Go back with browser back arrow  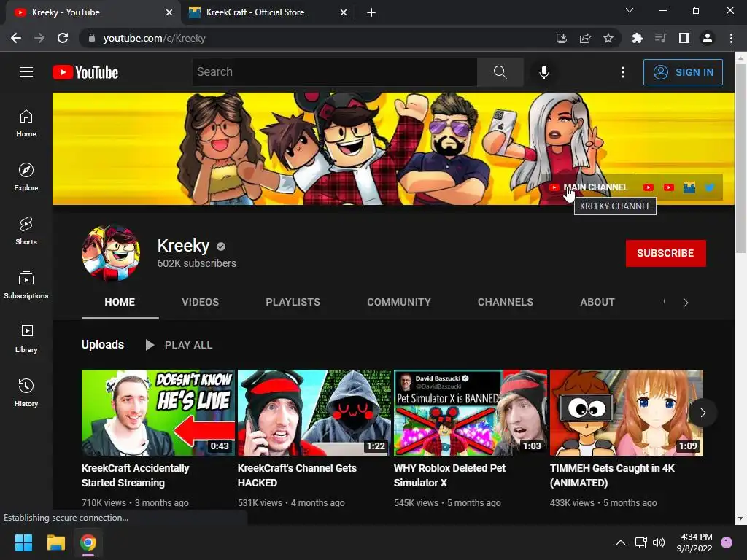click(16, 38)
